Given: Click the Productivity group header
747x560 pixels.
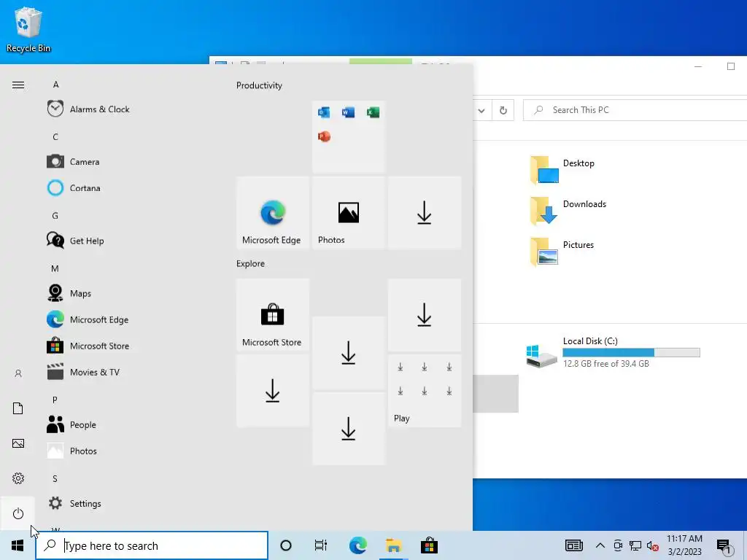Looking at the screenshot, I should tap(259, 85).
